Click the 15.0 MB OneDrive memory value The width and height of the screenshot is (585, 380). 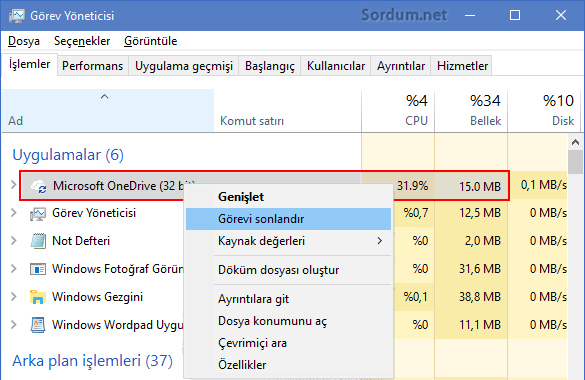(x=480, y=186)
